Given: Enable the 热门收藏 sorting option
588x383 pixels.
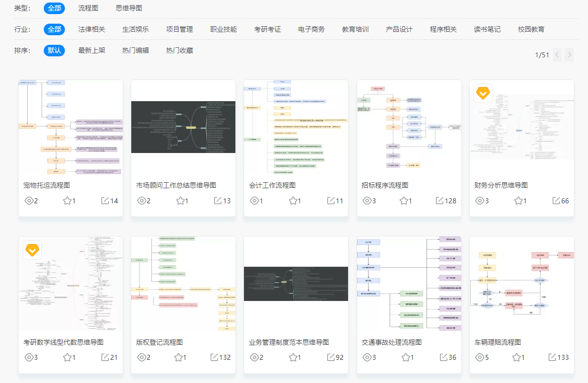Looking at the screenshot, I should tap(179, 50).
